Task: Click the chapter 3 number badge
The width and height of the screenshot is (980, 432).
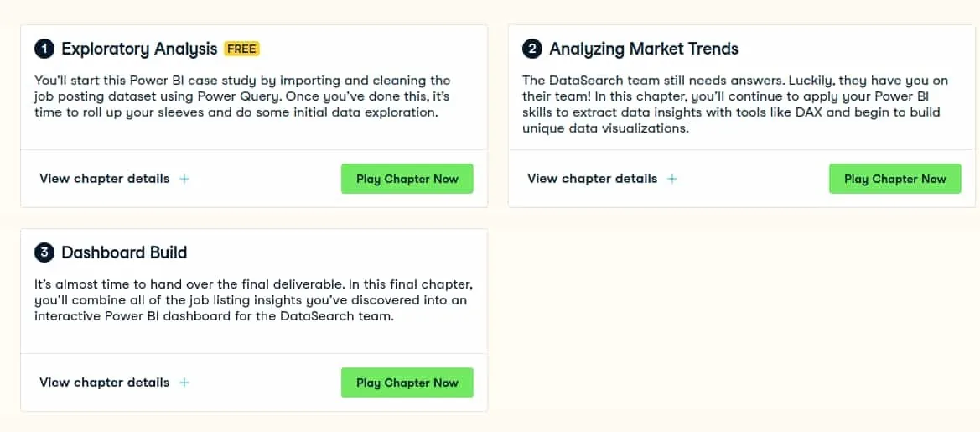Action: 44,253
